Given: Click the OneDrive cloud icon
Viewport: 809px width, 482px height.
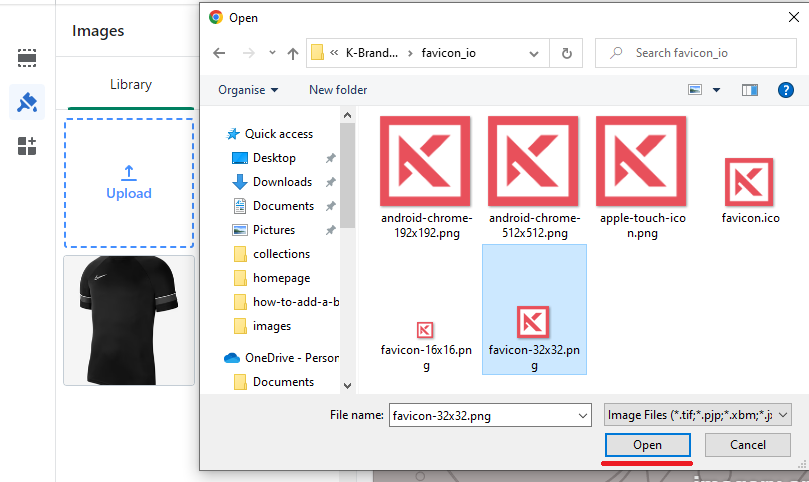Looking at the screenshot, I should coord(232,358).
